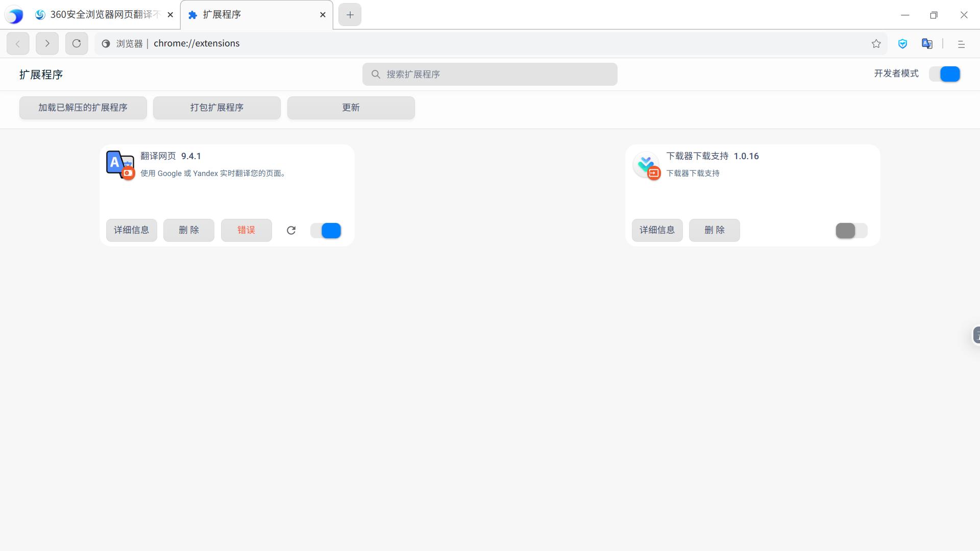The image size is (980, 551).
Task: Click the red 错误 button on 翻译网页
Action: 246,230
